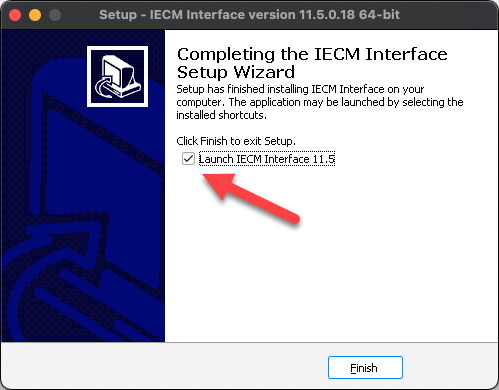Close the Setup window with the red button
499x390 pixels.
tap(15, 15)
